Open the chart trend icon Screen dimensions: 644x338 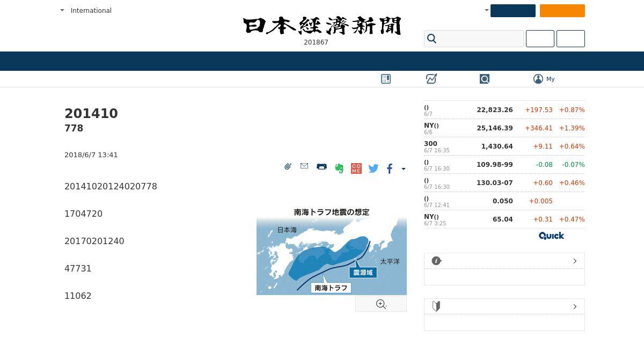[431, 79]
